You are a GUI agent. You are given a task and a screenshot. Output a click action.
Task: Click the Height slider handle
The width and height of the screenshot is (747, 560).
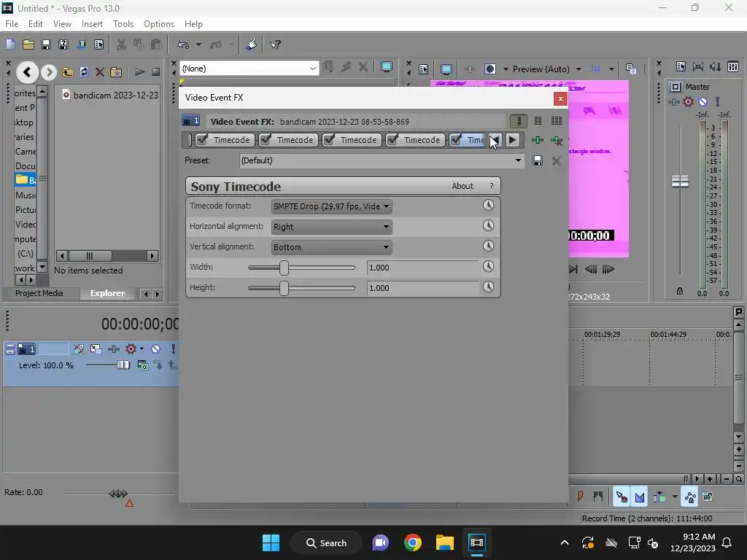click(x=284, y=288)
